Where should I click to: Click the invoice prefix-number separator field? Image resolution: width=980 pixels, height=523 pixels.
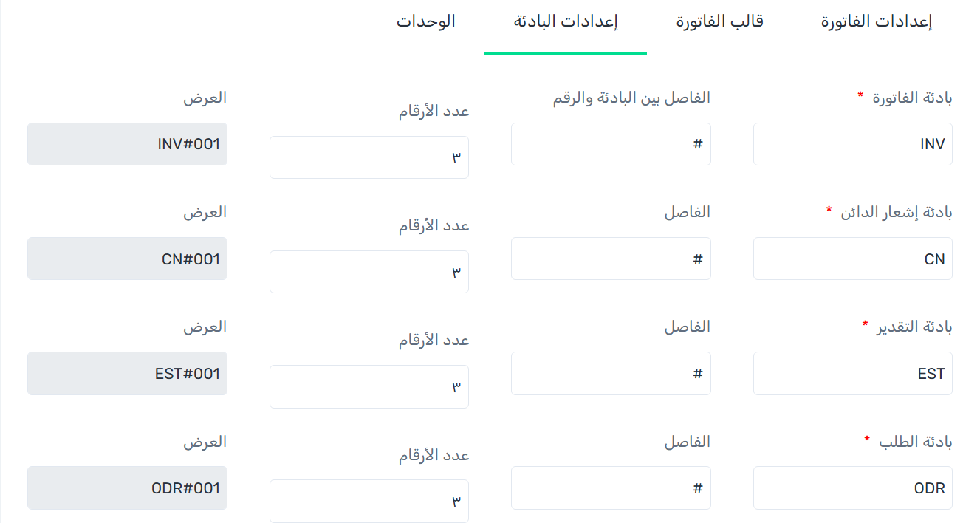[611, 144]
